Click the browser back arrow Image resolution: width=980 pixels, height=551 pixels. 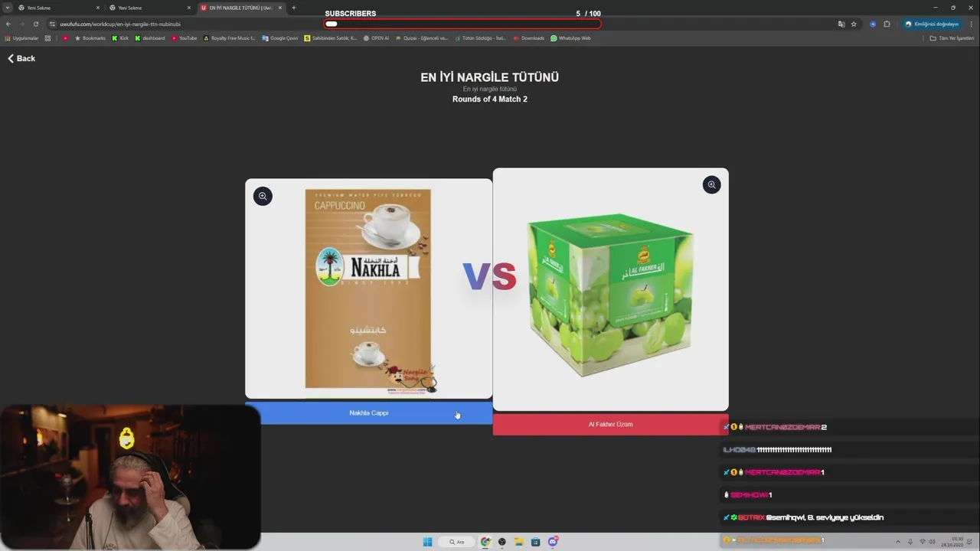point(8,24)
